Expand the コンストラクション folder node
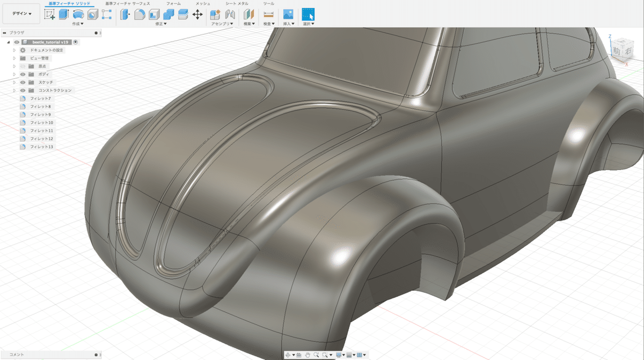 click(14, 90)
